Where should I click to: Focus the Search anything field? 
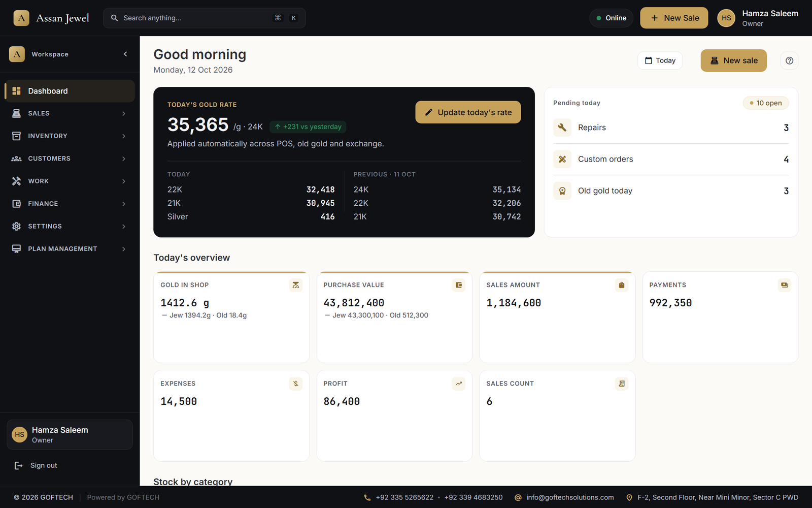[204, 18]
